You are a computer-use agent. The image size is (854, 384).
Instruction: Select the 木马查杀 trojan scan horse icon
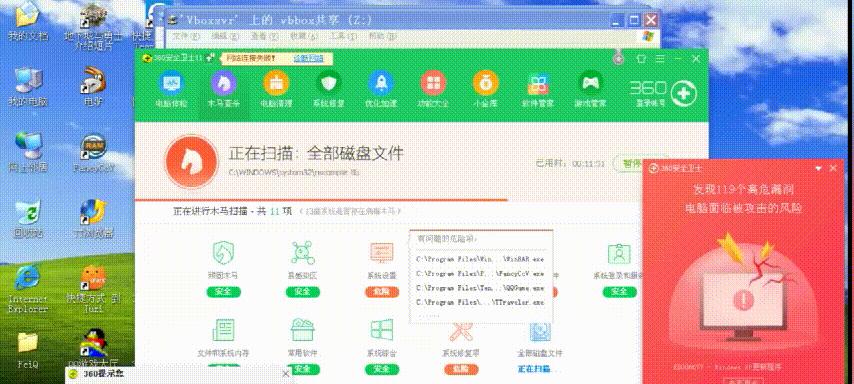223,83
